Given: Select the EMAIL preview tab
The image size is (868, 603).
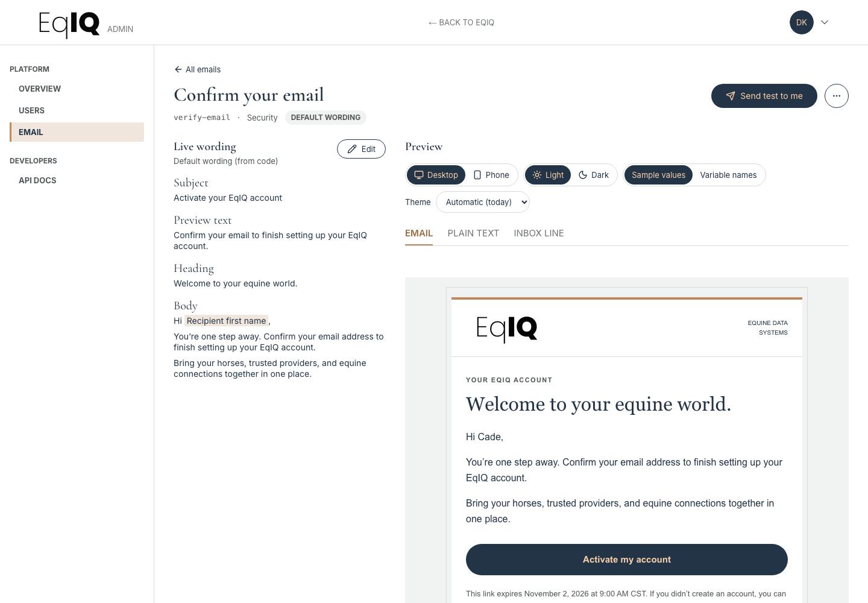Looking at the screenshot, I should [x=419, y=233].
